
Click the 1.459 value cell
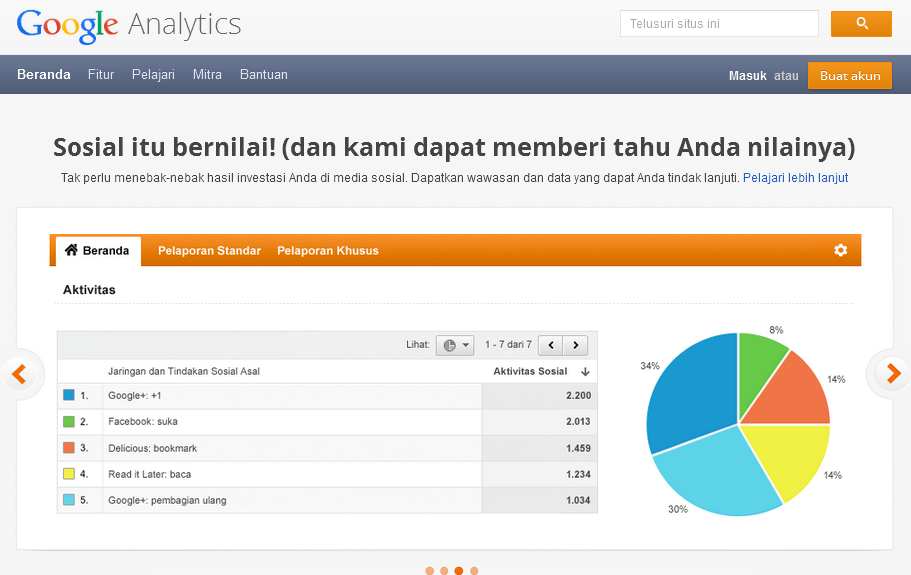click(540, 448)
